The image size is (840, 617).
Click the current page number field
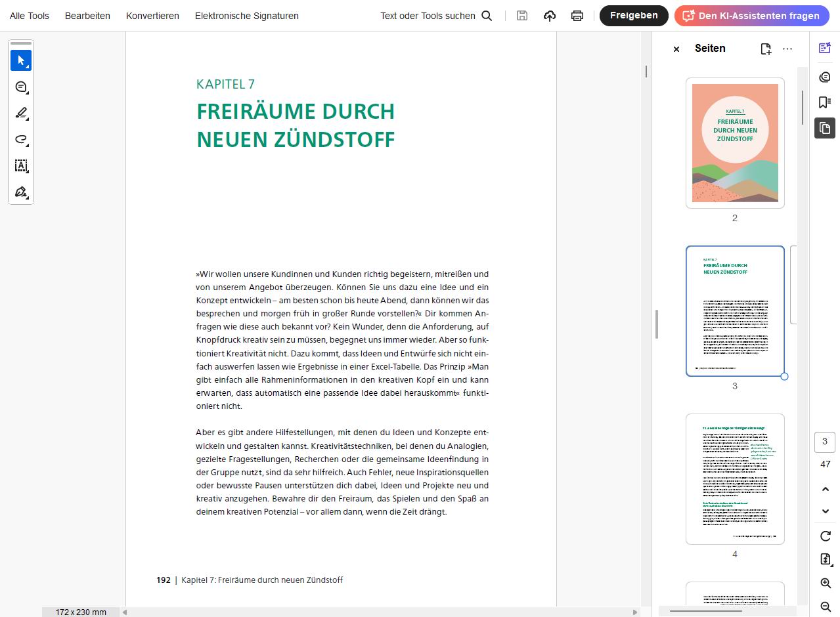[825, 442]
